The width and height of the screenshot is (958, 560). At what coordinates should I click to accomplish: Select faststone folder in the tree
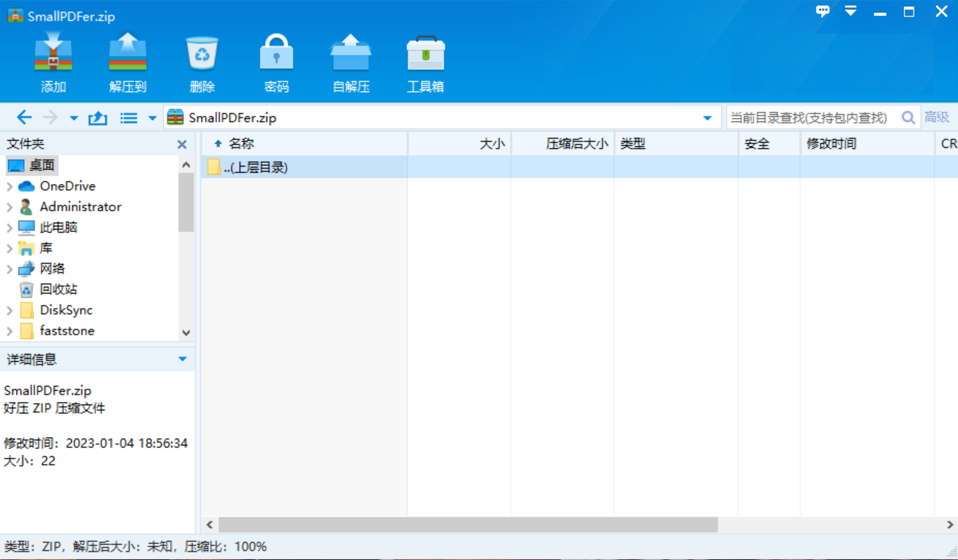tap(67, 331)
